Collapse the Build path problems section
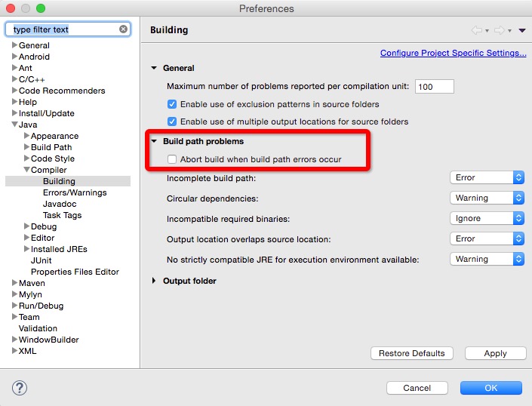 pyautogui.click(x=155, y=141)
